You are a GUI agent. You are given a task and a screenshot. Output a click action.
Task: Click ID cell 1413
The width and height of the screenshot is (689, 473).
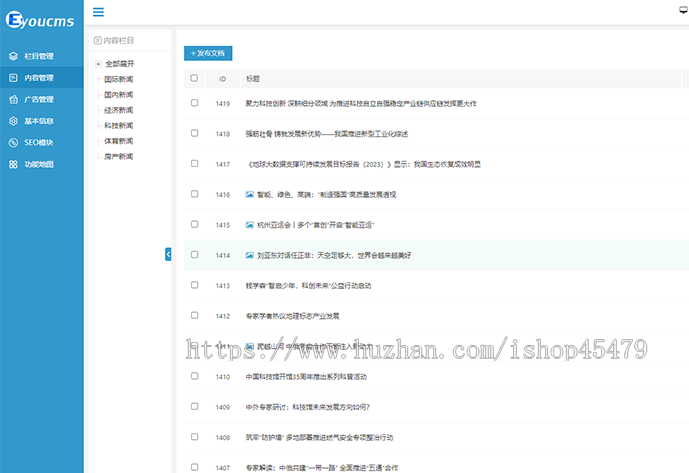pos(223,285)
